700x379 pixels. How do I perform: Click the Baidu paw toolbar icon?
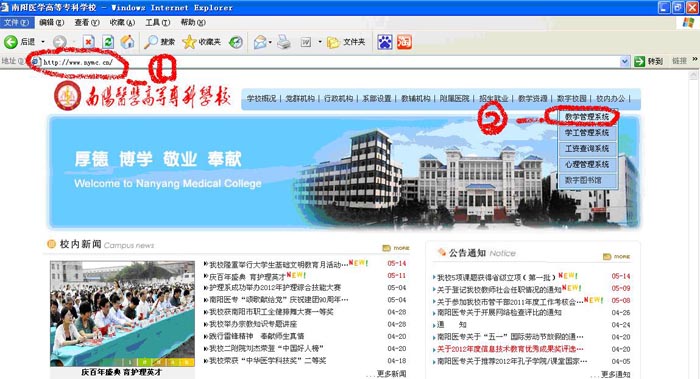(x=385, y=42)
